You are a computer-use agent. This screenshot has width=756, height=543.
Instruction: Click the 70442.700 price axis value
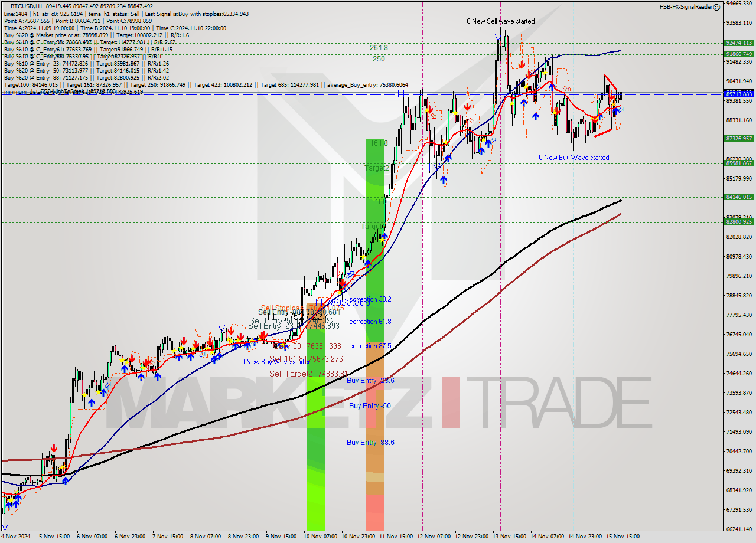pos(739,451)
